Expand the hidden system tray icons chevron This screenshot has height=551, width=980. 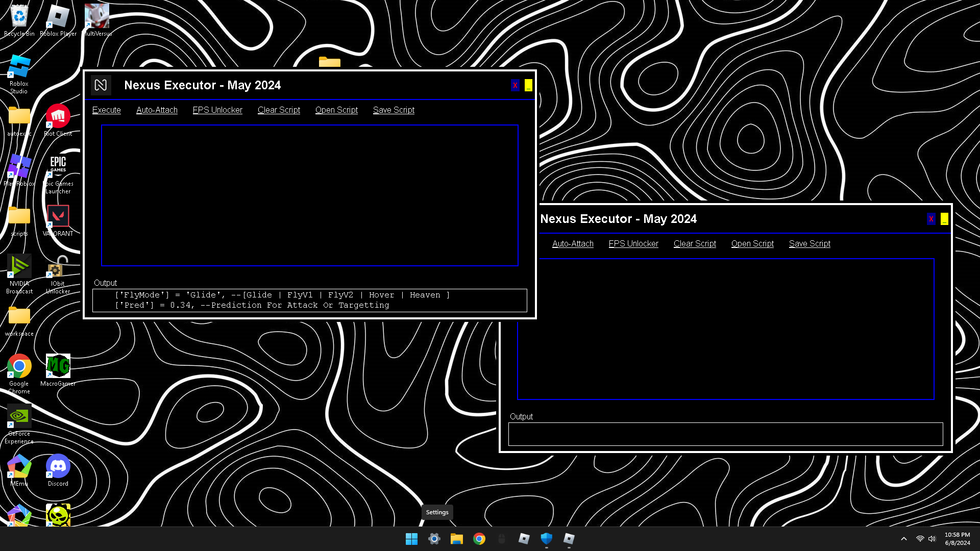(903, 539)
